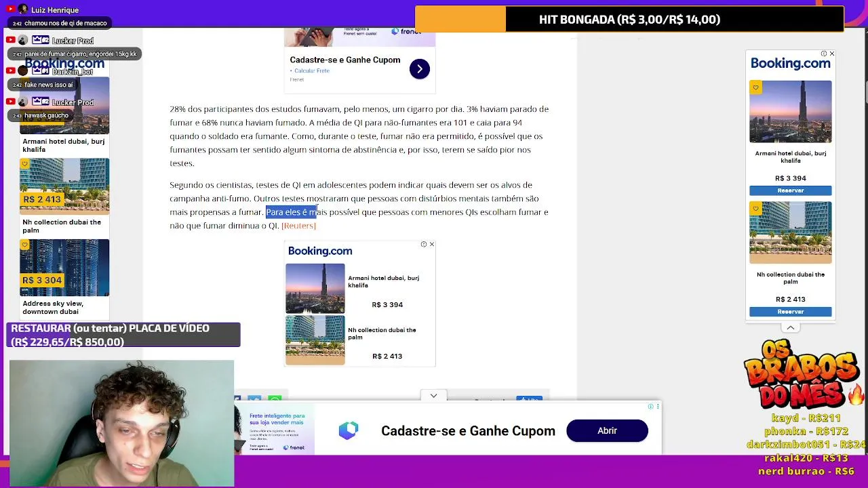Click the RESTAURAR PLACA DE VÍDEO goal bar
Image resolution: width=868 pixels, height=488 pixels.
(123, 335)
